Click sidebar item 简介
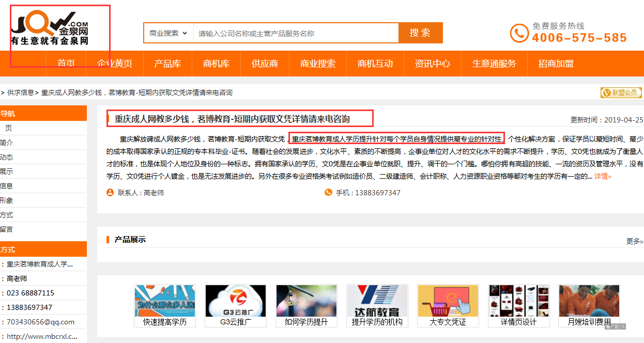This screenshot has width=644, height=343. (7, 143)
